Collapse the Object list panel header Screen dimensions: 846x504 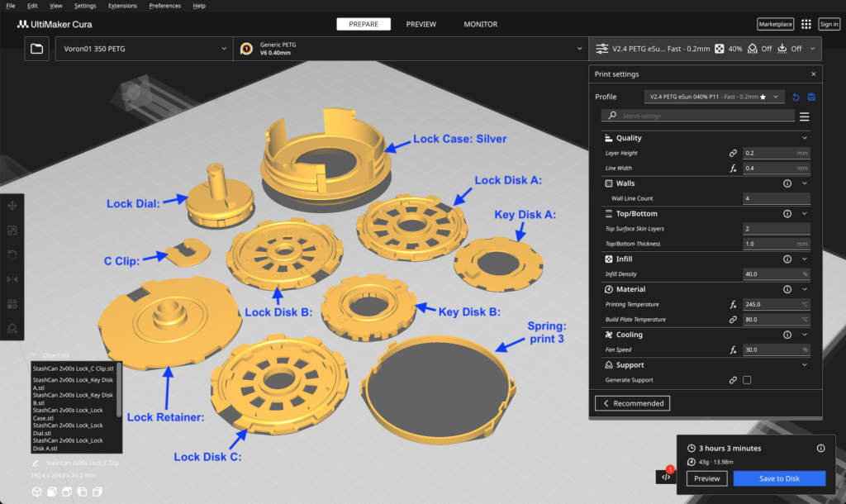pyautogui.click(x=52, y=355)
